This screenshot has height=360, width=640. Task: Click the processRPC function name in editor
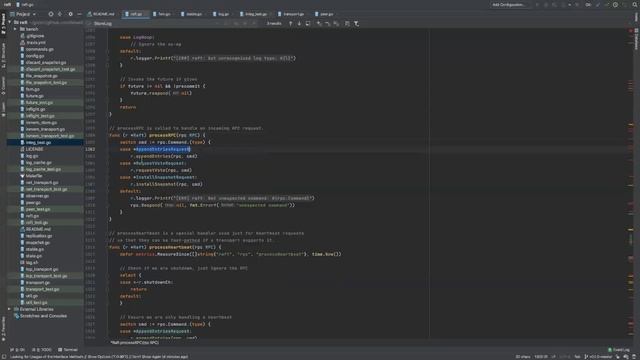pyautogui.click(x=162, y=135)
